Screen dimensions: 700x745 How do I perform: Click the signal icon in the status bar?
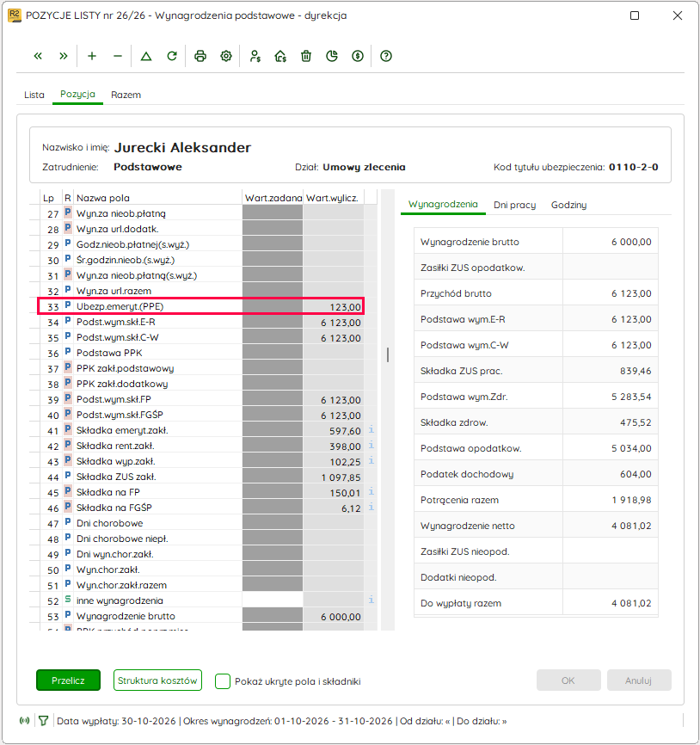point(24,721)
